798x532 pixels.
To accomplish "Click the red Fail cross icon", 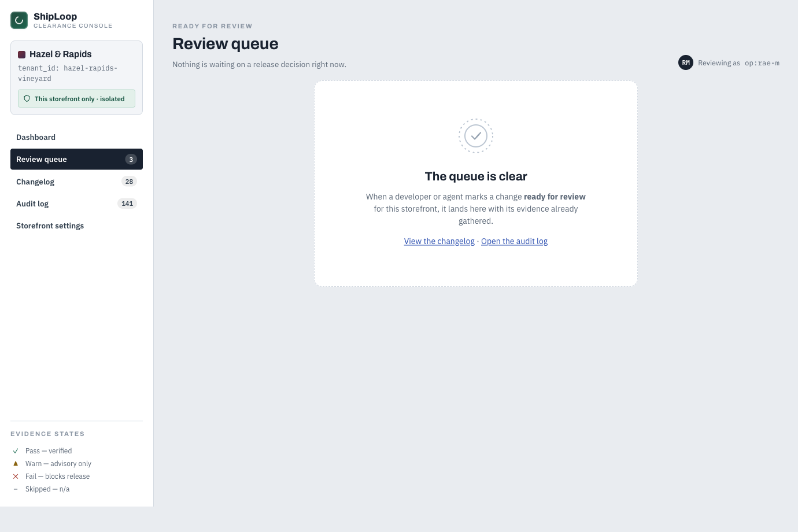I will [16, 476].
